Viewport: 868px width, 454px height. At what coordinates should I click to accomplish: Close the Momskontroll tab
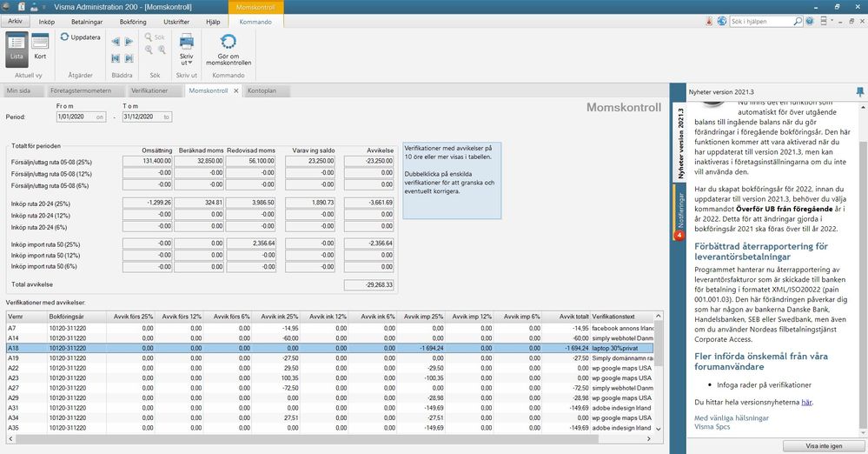pyautogui.click(x=235, y=90)
